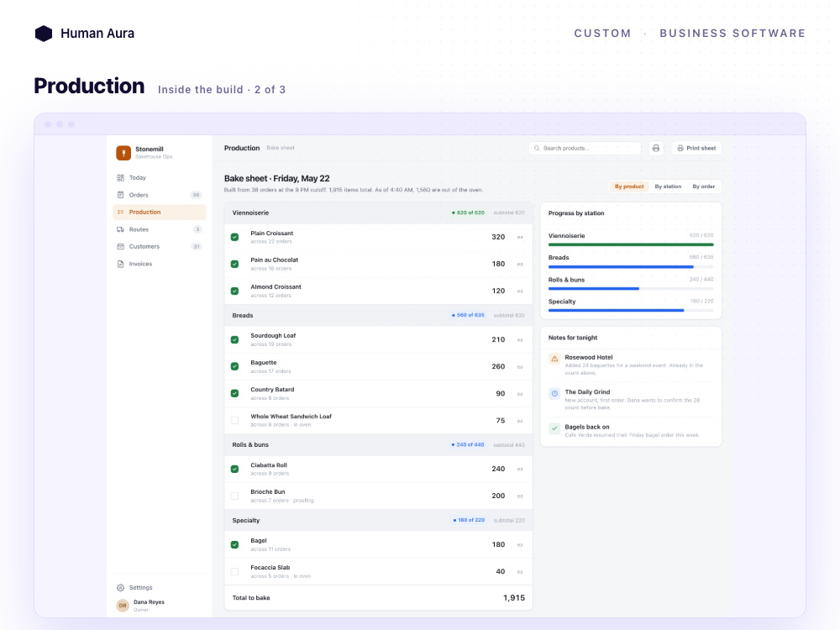Click the Stonemill orange app logo
Screen dimensions: 840x630
[x=123, y=153]
